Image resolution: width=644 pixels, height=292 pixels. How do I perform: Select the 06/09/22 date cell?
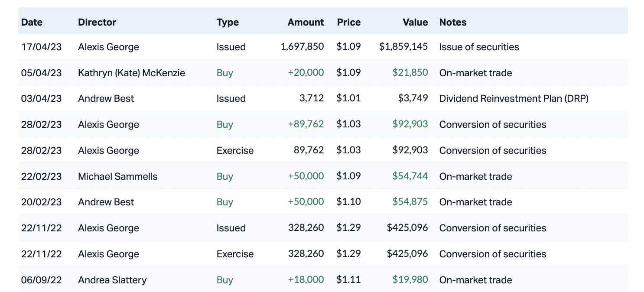pos(41,280)
